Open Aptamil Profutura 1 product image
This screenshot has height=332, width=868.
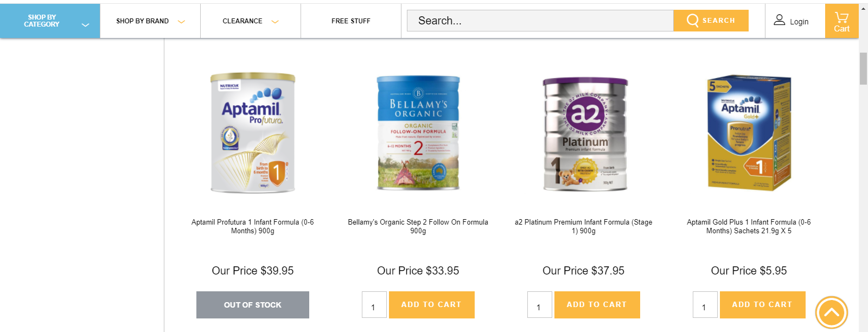(253, 133)
